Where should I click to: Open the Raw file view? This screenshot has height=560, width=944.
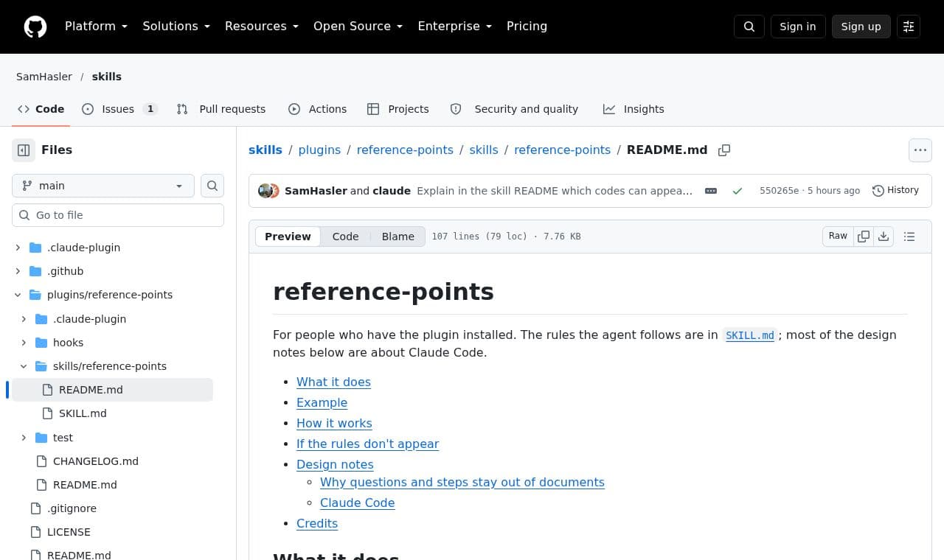pos(838,237)
